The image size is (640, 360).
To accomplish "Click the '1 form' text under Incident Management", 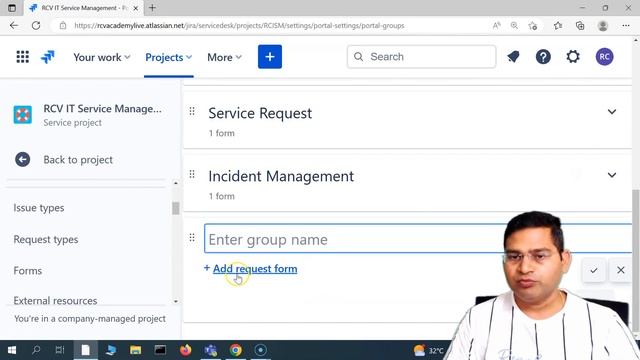I will (x=222, y=196).
